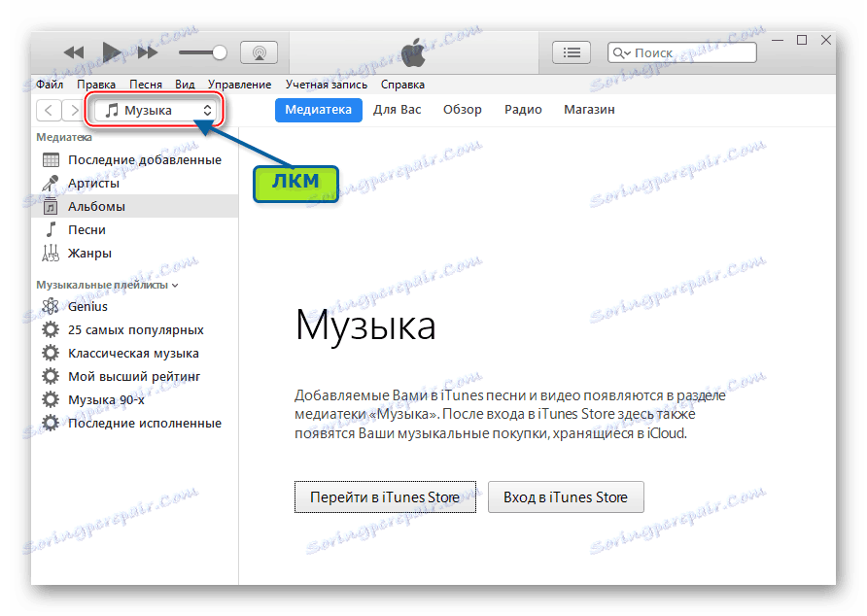This screenshot has height=616, width=867.
Task: Open Музыка 90-х playlist
Action: (x=135, y=399)
